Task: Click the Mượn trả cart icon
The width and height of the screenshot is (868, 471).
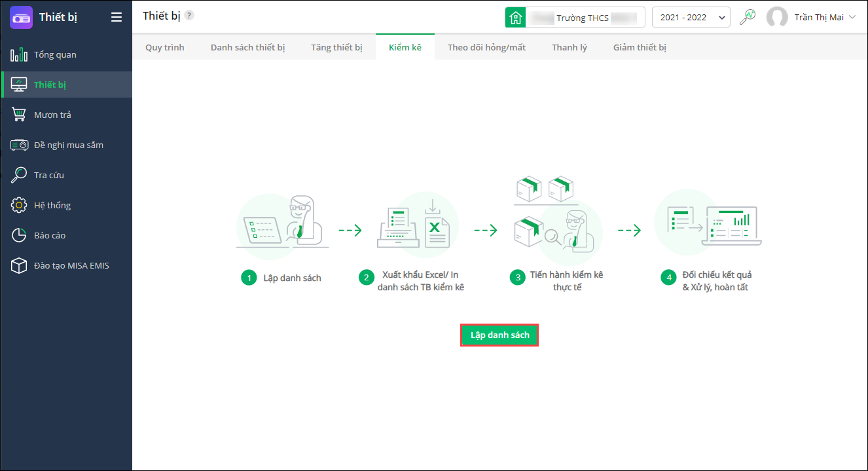Action: click(x=19, y=115)
